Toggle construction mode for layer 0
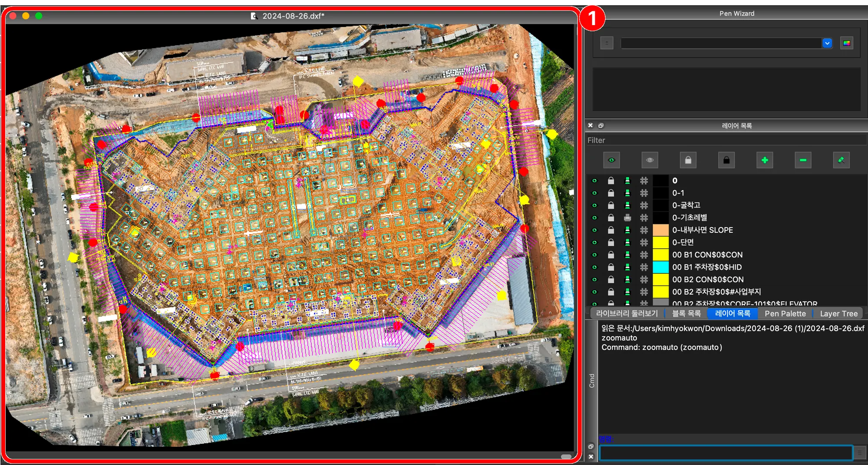 [644, 181]
